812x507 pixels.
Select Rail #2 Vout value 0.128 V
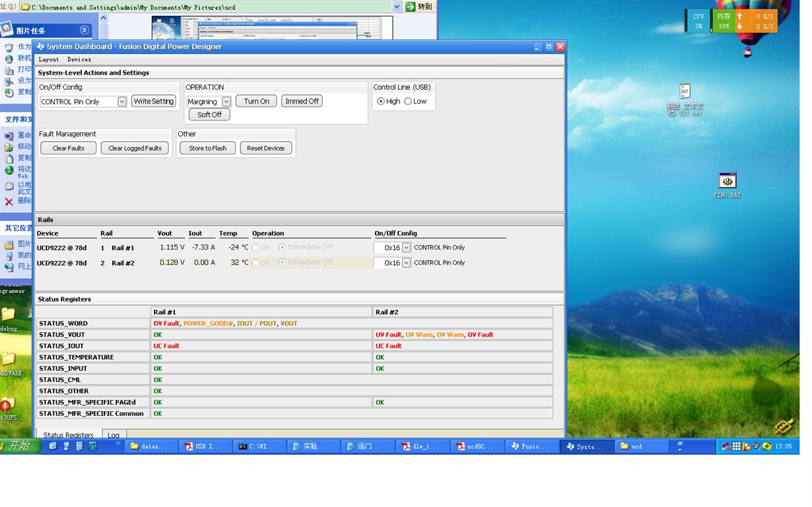(x=172, y=263)
